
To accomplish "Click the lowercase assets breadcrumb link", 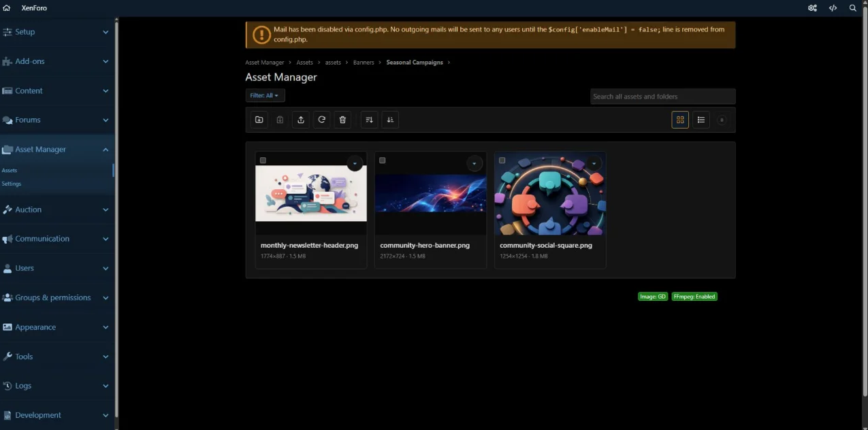I will point(333,63).
